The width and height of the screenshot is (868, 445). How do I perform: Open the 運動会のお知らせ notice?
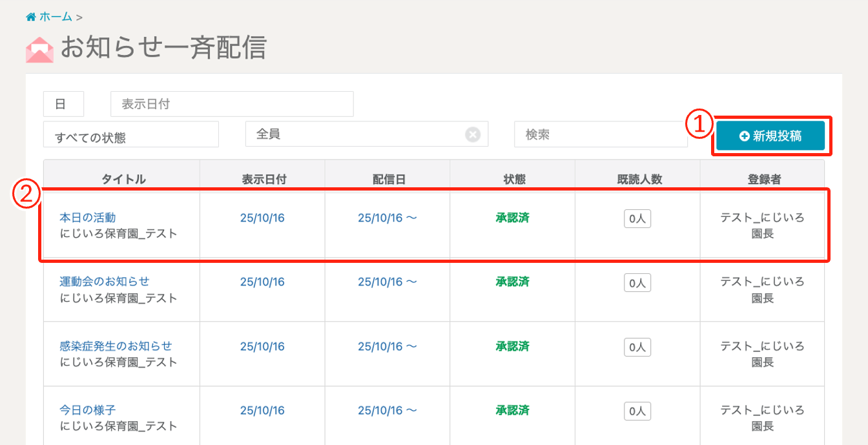(x=105, y=282)
